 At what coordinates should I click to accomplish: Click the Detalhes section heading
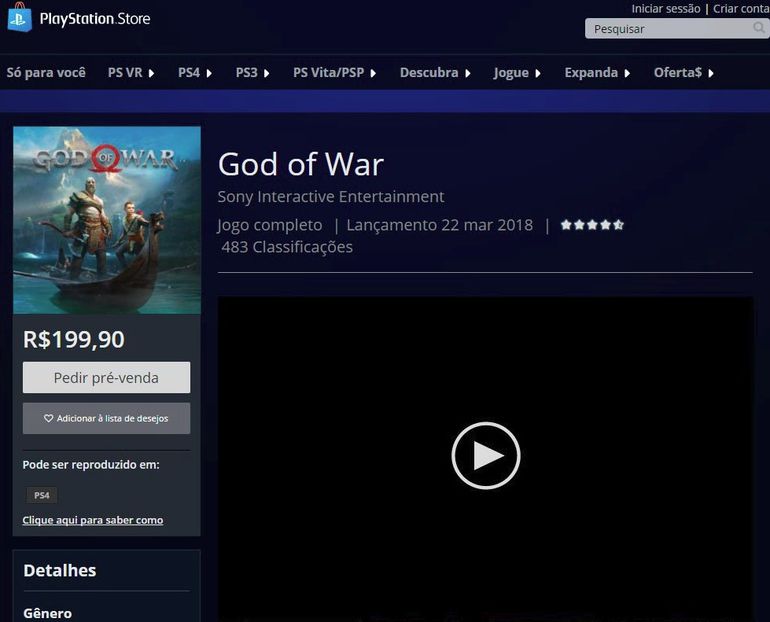60,570
